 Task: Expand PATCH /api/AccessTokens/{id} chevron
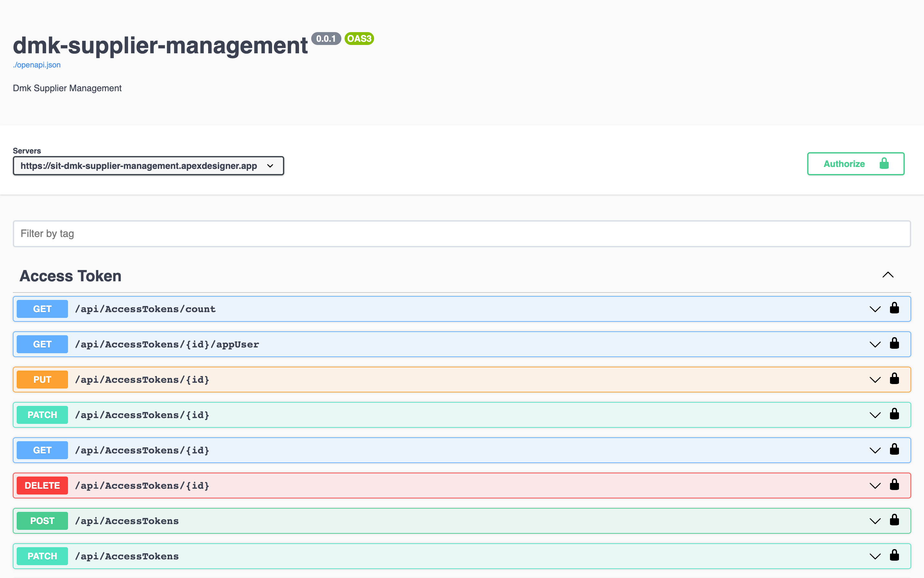coord(875,415)
